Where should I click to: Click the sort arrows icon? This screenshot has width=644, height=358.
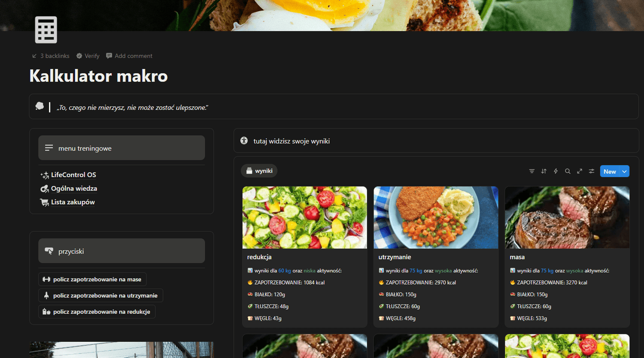coord(544,171)
